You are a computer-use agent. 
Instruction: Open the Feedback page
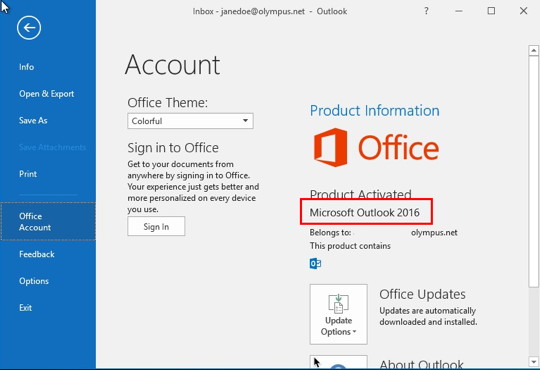tap(37, 254)
